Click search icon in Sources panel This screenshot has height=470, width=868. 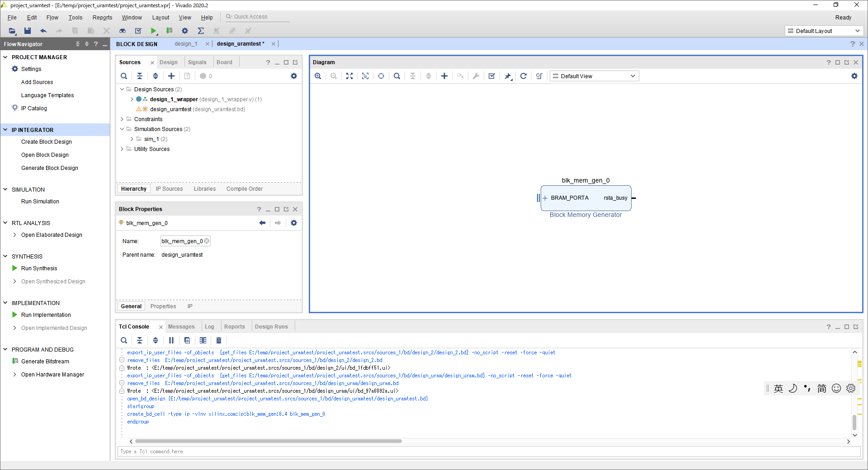pyautogui.click(x=124, y=76)
